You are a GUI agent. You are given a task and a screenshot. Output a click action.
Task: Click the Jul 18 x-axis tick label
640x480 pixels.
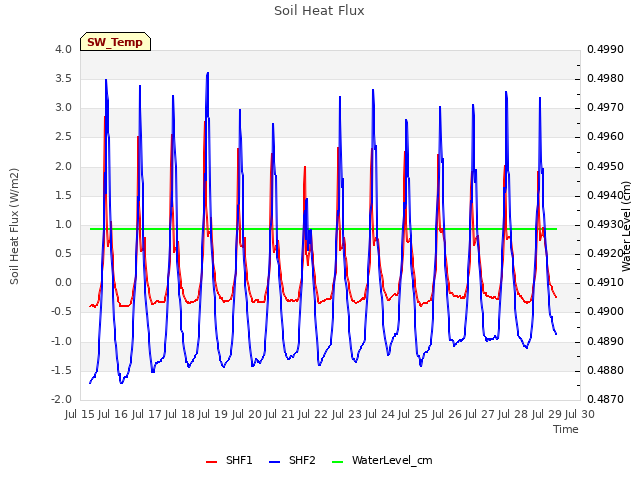[180, 414]
